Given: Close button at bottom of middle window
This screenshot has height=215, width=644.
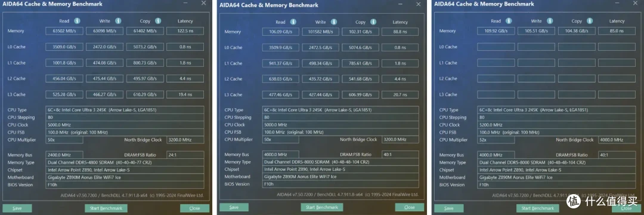Looking at the screenshot, I should click(410, 207).
